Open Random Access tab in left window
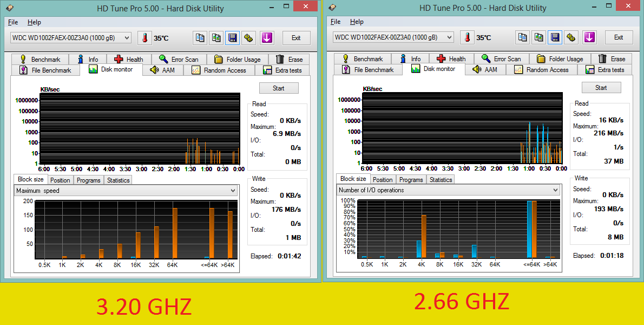644x325 pixels. (x=219, y=70)
